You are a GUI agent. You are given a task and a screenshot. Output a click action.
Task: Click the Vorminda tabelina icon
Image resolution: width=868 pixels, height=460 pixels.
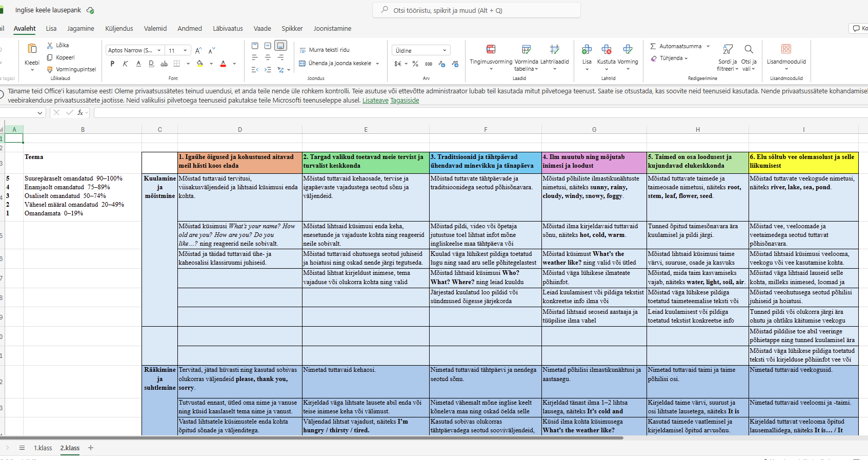(x=526, y=49)
